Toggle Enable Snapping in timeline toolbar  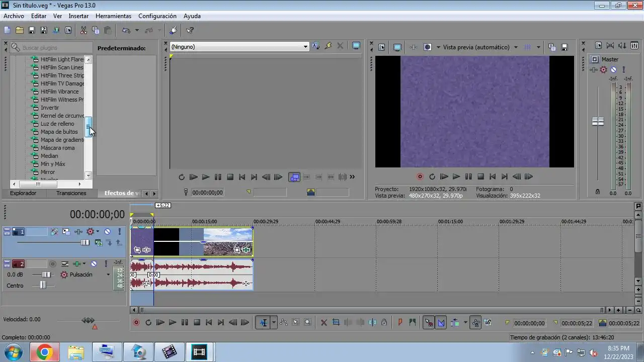click(x=429, y=323)
